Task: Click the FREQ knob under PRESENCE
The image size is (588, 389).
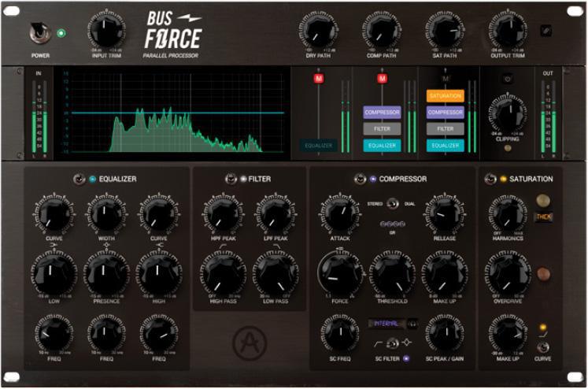Action: (106, 333)
